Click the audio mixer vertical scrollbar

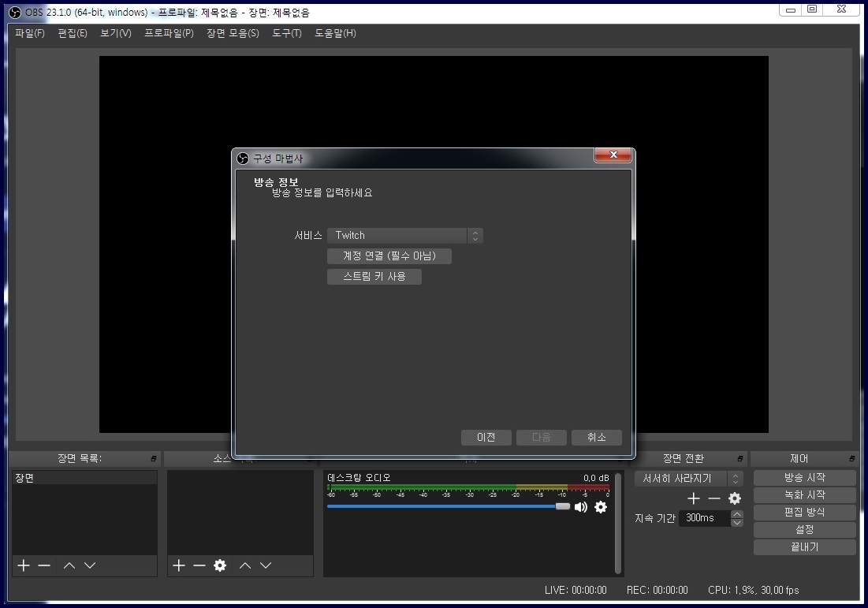click(618, 524)
